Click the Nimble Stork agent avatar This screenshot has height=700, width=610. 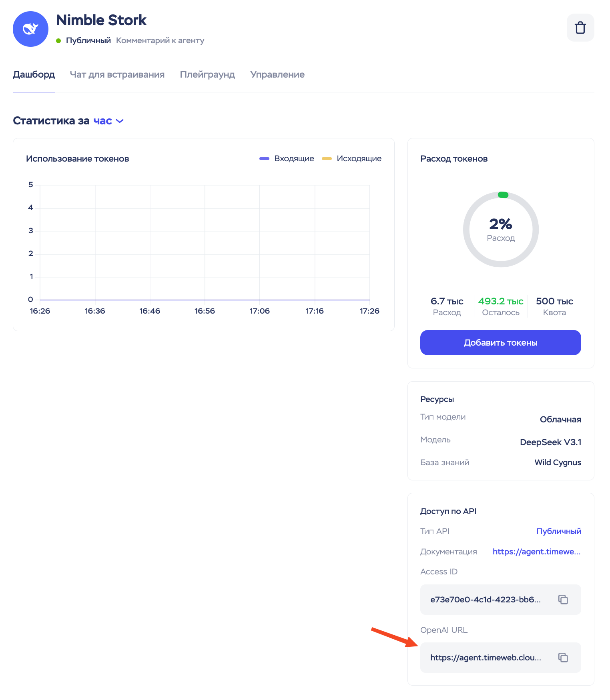(30, 29)
